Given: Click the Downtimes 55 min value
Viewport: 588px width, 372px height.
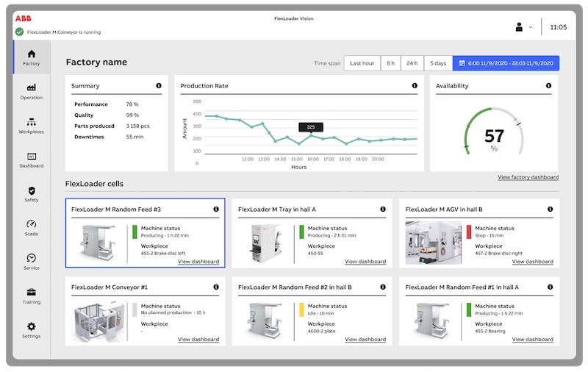Looking at the screenshot, I should 135,137.
